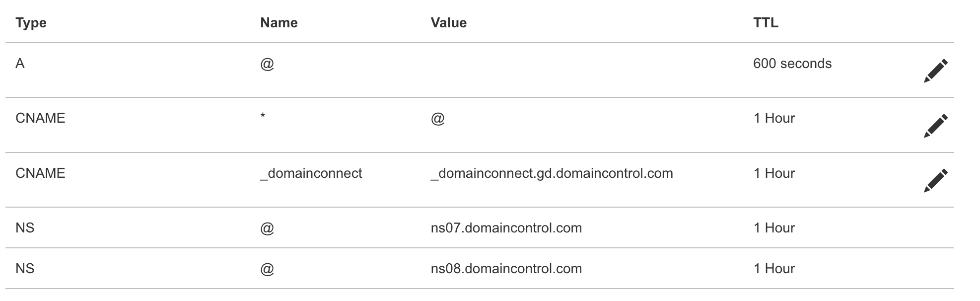The image size is (980, 301).
Task: Click the Name column header
Action: 279,23
